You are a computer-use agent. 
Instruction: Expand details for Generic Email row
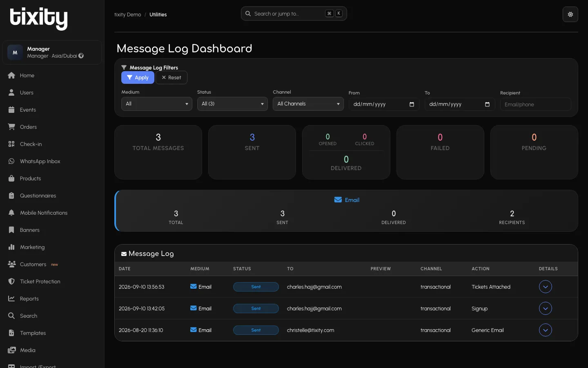tap(546, 330)
